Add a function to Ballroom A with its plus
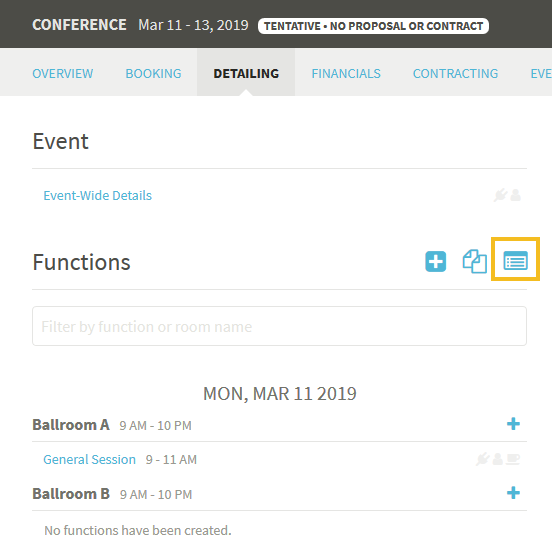The image size is (552, 541). coord(513,424)
